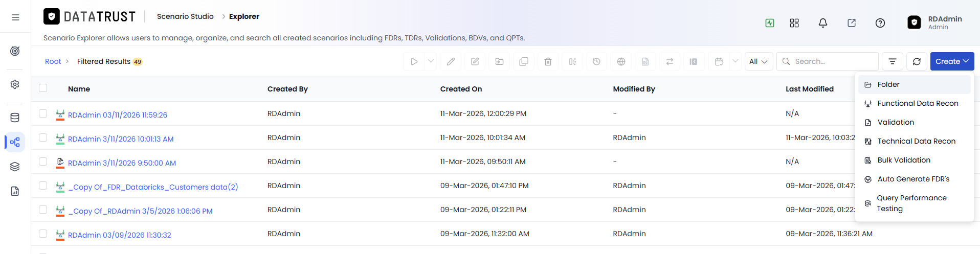
Task: Click the Scenario Studio breadcrumb
Action: 185,16
